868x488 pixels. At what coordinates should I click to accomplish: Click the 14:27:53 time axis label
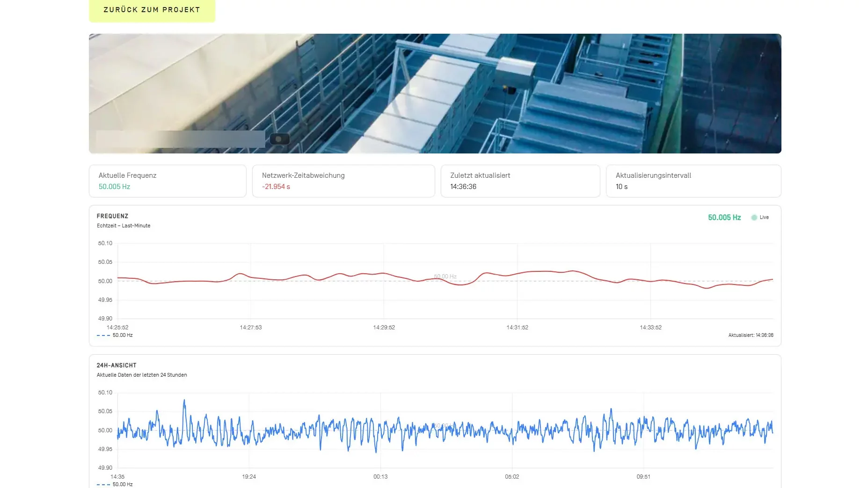pyautogui.click(x=251, y=328)
